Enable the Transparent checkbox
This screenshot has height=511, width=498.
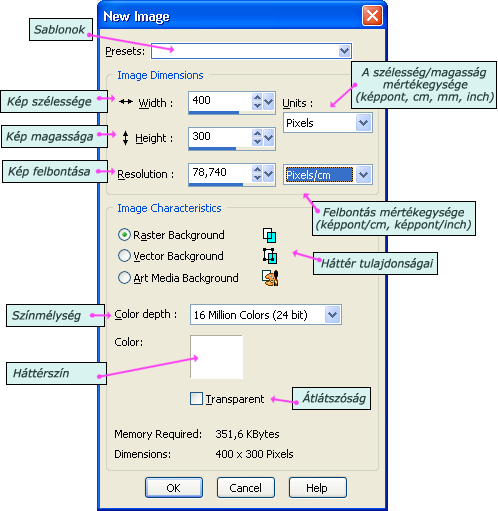click(196, 398)
